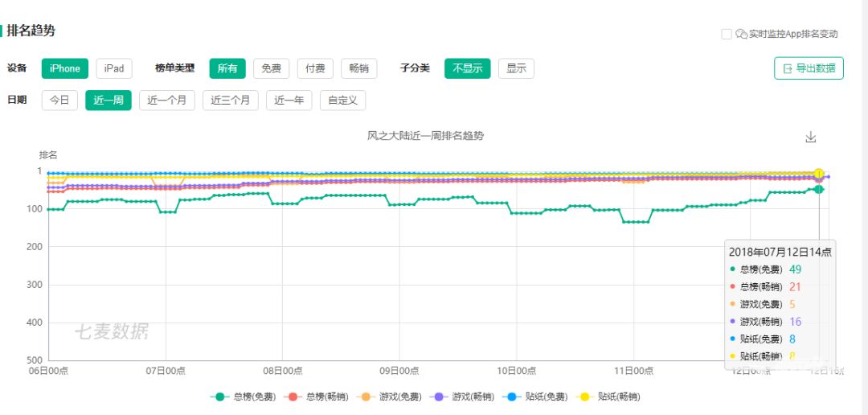This screenshot has height=415, width=868.
Task: Choose 显示 for sub-category
Action: (x=517, y=68)
